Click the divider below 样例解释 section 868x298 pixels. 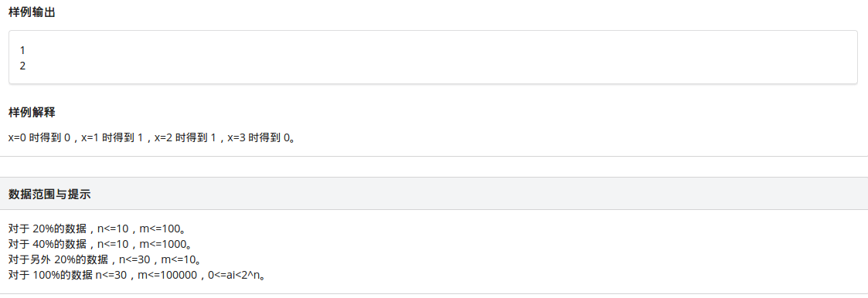(x=434, y=157)
